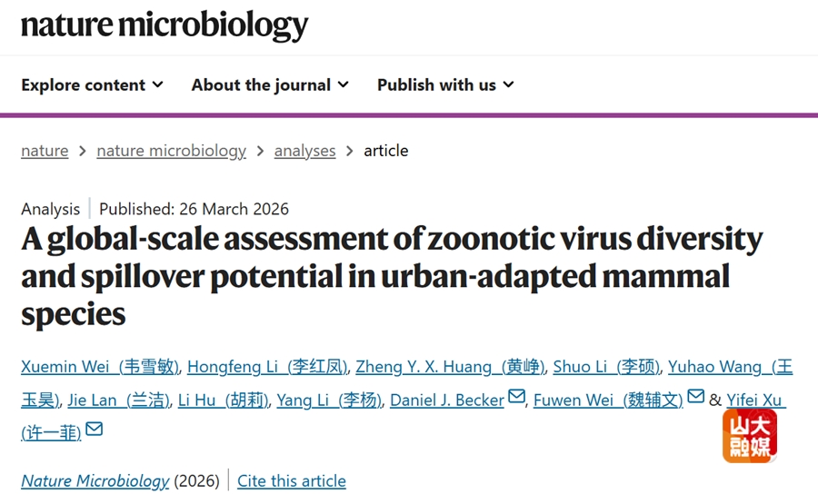Click the envelope icon after Fuwen Wei
818x504 pixels.
695,397
